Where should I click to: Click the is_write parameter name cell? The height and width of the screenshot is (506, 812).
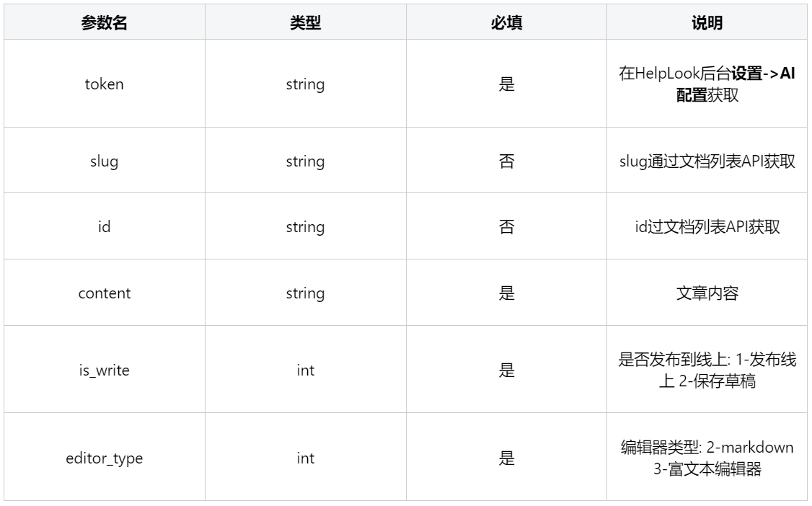point(104,370)
